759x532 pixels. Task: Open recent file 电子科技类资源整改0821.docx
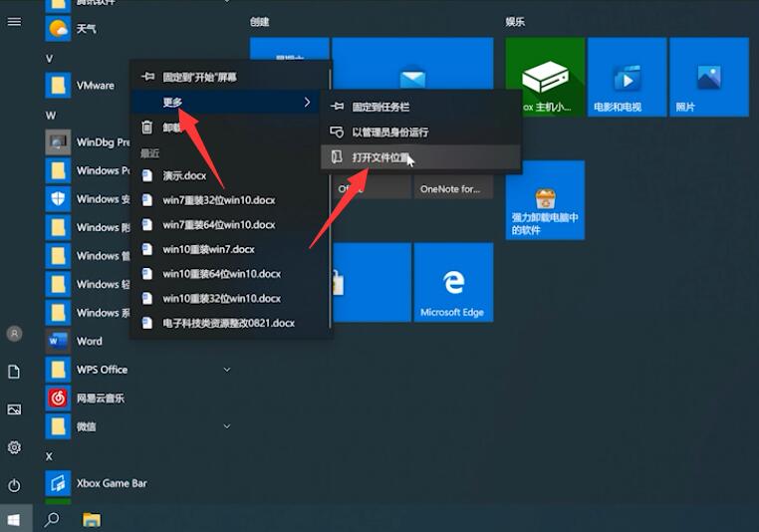coord(230,324)
